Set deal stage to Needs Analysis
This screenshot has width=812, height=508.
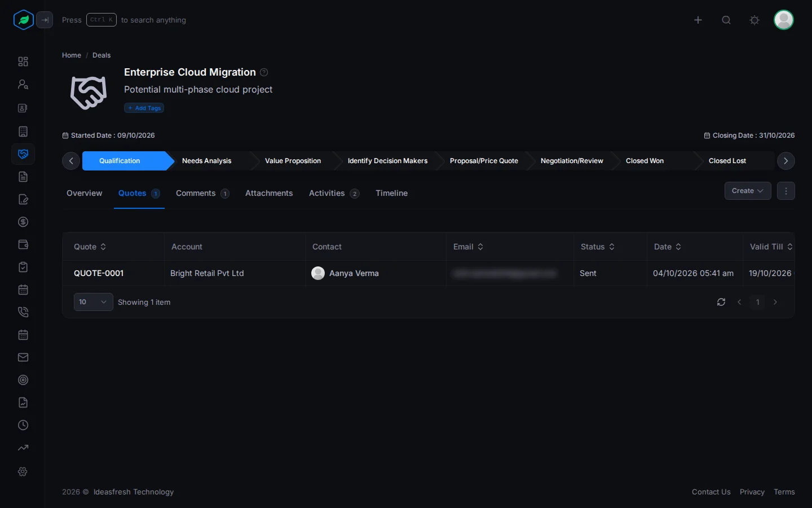[206, 161]
